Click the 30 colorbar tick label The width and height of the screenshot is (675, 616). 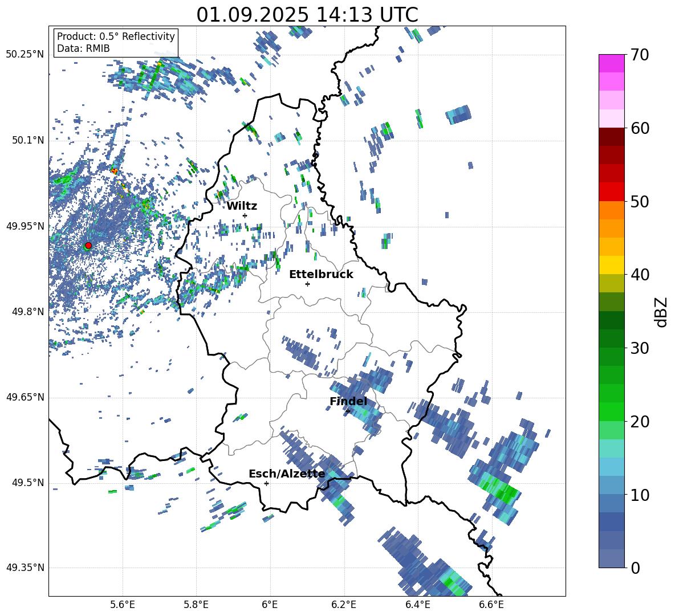tap(640, 348)
